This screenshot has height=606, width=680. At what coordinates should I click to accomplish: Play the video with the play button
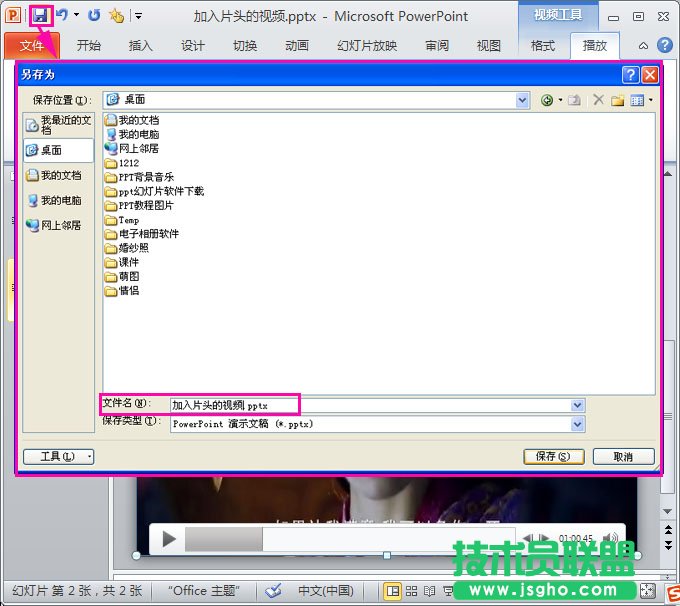pyautogui.click(x=169, y=539)
